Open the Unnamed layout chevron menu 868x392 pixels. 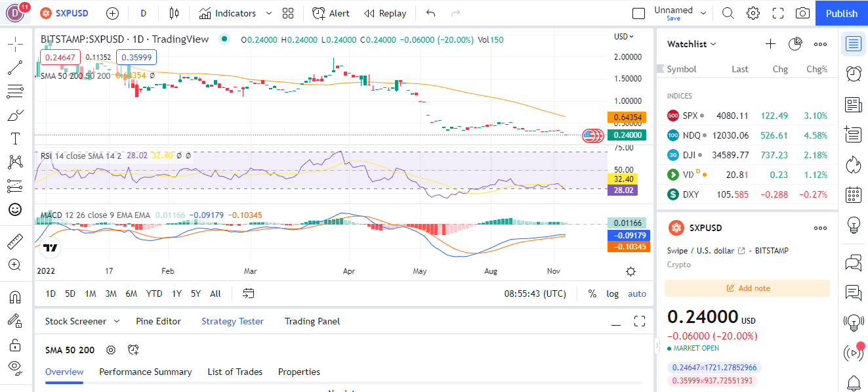[x=704, y=13]
